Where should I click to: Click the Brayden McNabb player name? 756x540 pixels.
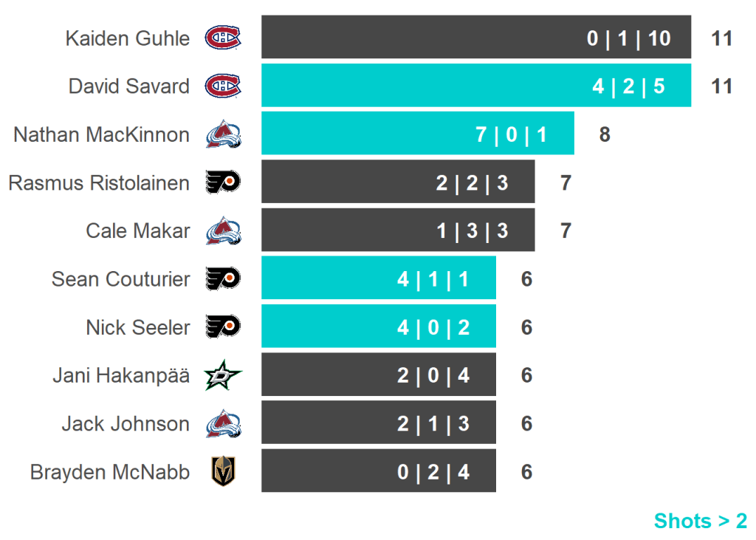109,472
